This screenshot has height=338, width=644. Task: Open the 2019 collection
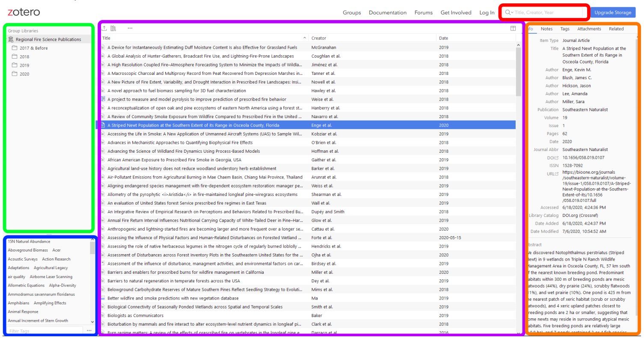coord(24,65)
